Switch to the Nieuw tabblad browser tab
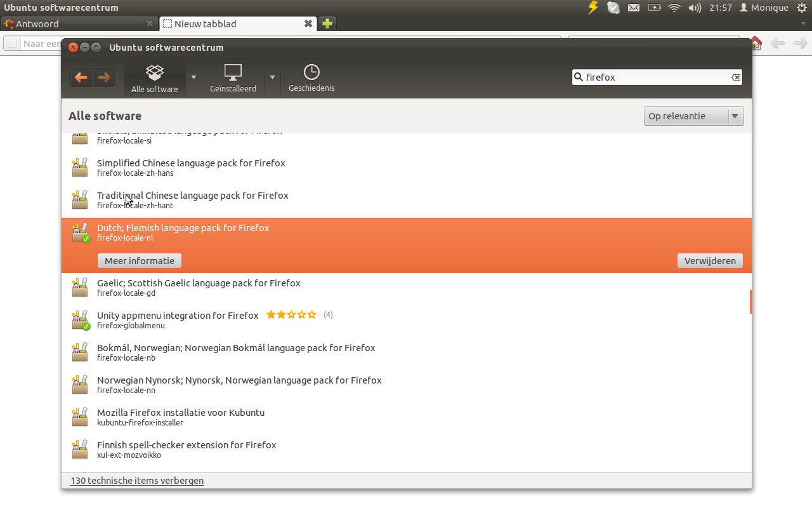The width and height of the screenshot is (812, 508). [x=239, y=23]
